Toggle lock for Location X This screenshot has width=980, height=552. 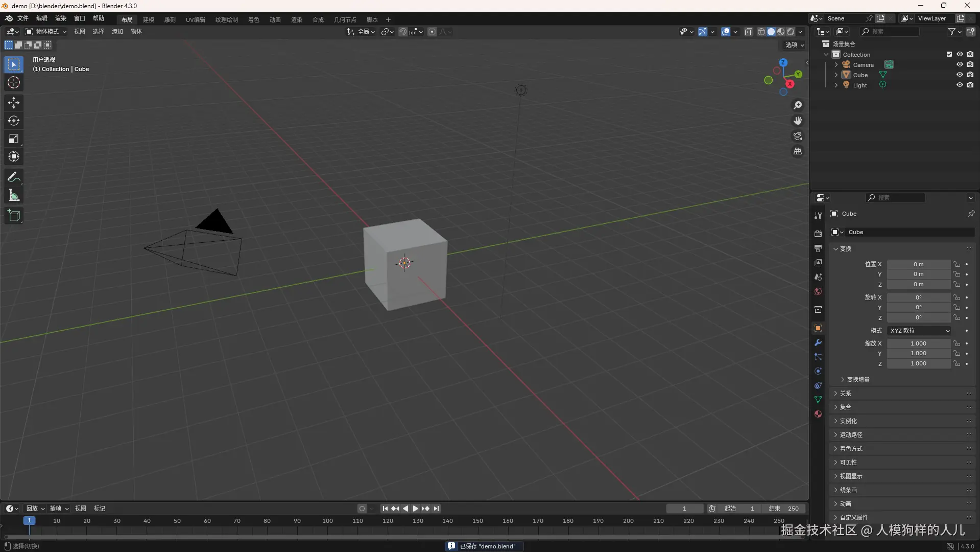click(957, 264)
